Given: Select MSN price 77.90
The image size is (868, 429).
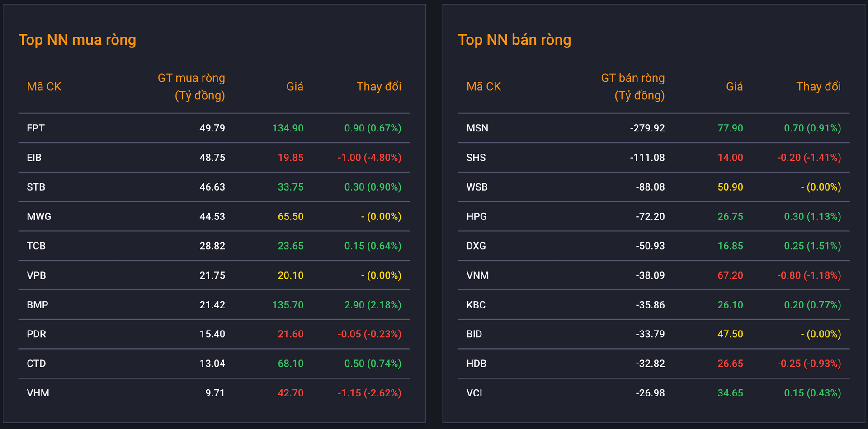Looking at the screenshot, I should point(730,128).
